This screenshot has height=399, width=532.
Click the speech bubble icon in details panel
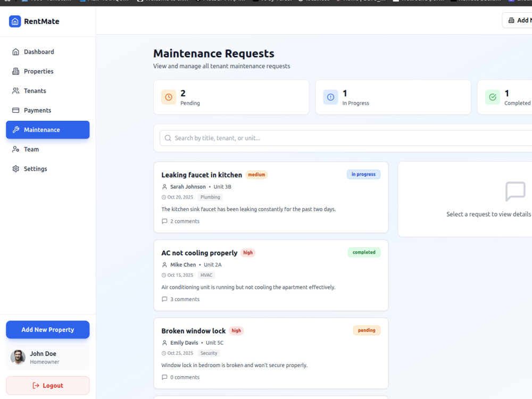[516, 192]
